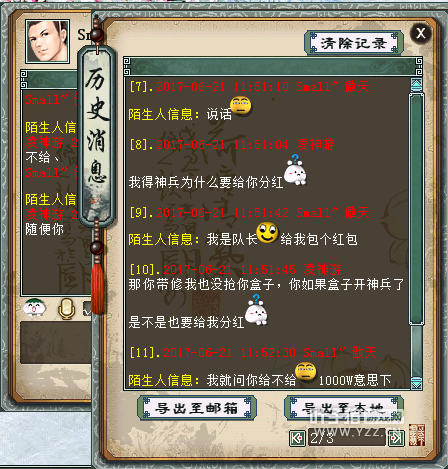Viewport: 448px width, 469px height.
Task: Click the microphone voice input icon
Action: 66,308
